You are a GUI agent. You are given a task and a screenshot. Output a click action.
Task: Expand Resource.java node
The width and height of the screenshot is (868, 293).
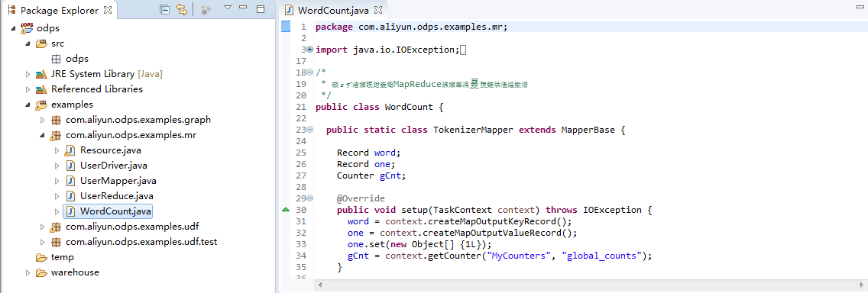[x=57, y=150]
